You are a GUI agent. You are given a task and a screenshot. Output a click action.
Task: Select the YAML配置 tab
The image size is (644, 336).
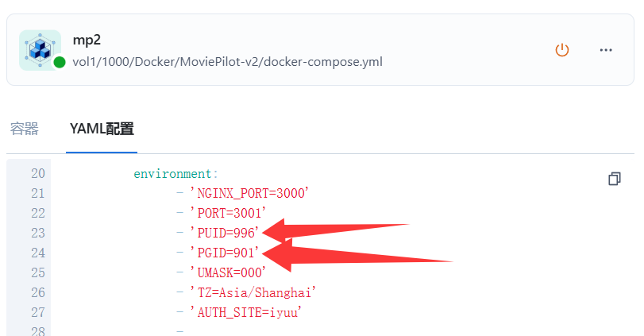102,129
